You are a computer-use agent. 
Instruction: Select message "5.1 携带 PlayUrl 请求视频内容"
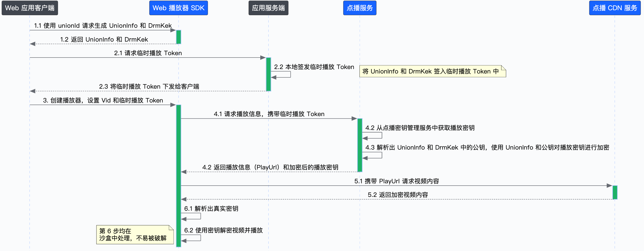[397, 181]
